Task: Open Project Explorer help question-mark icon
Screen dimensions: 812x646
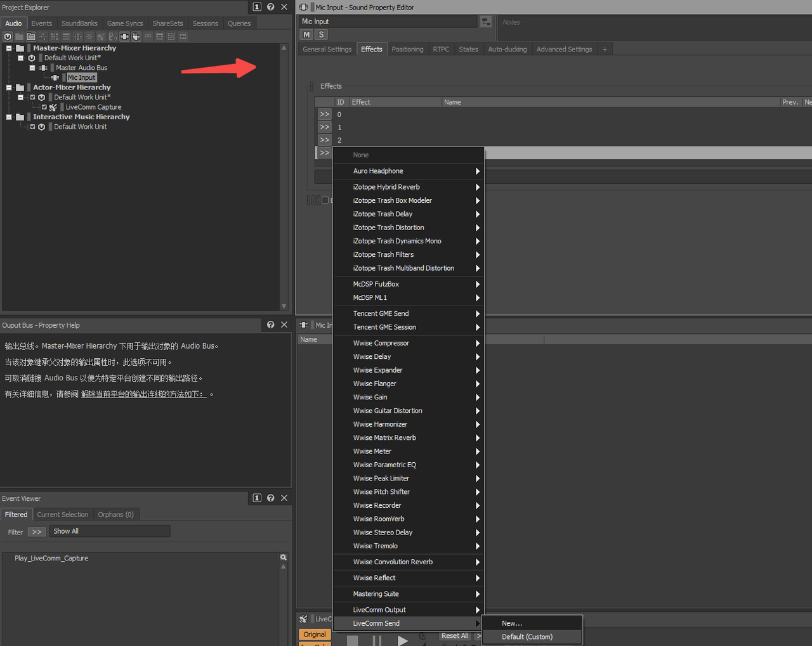Action: tap(271, 7)
